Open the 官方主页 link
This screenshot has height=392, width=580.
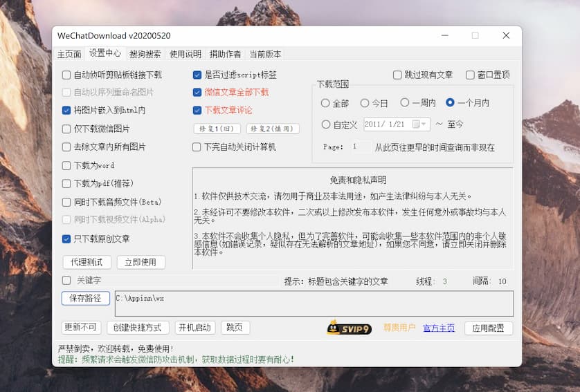pos(439,328)
